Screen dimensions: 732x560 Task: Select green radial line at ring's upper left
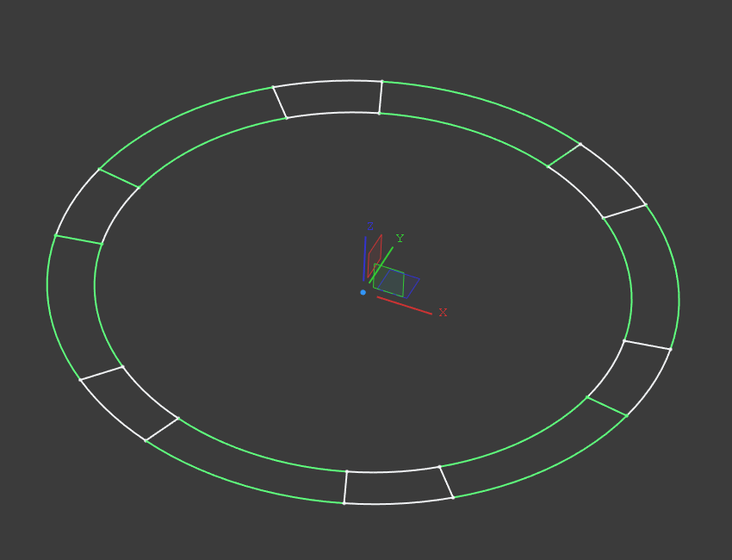pyautogui.click(x=119, y=178)
